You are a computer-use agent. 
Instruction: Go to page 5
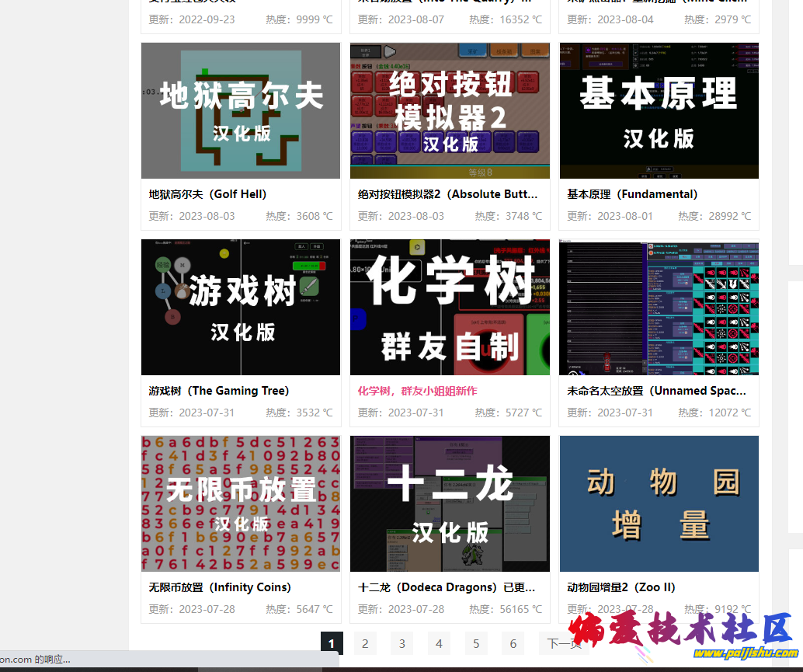click(476, 643)
